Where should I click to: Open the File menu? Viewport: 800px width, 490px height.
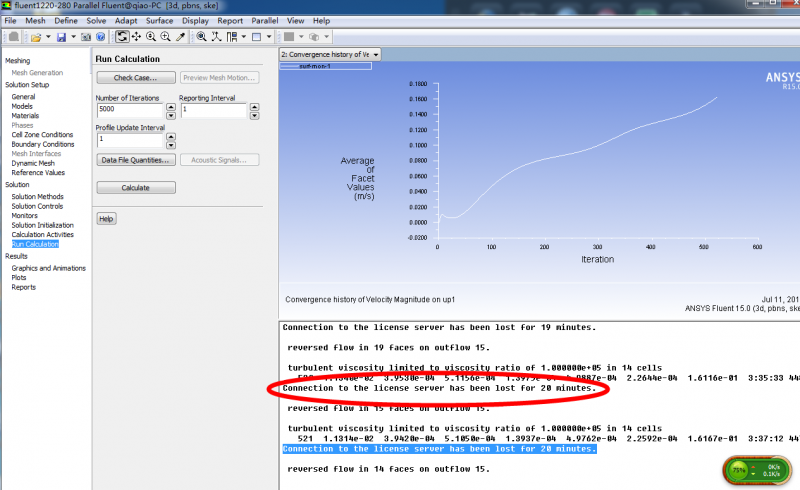coord(10,21)
